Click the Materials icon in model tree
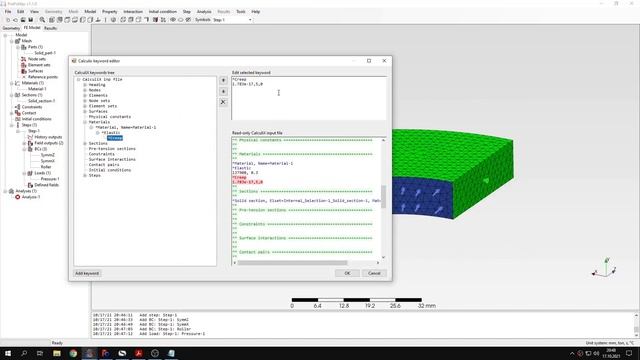This screenshot has width=640, height=360. [18, 83]
